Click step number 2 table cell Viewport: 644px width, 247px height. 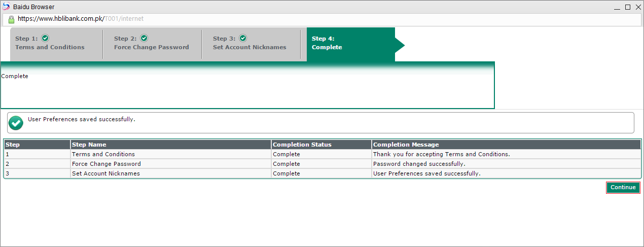point(37,164)
